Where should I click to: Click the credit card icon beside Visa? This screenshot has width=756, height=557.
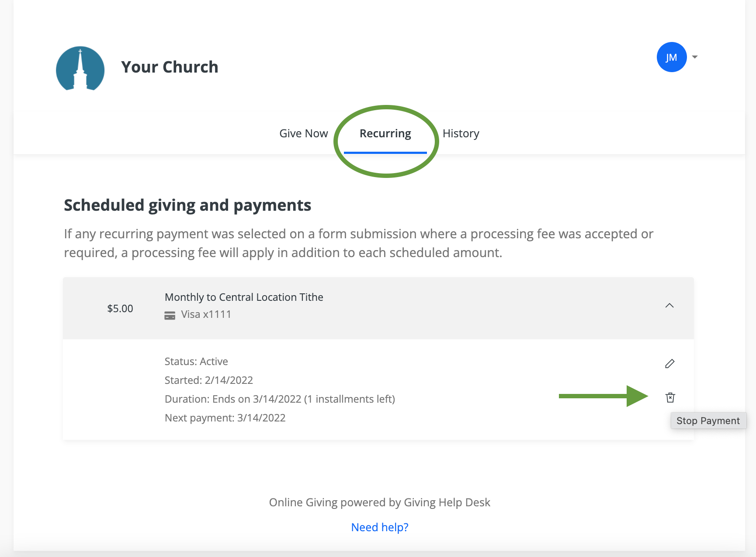click(170, 315)
